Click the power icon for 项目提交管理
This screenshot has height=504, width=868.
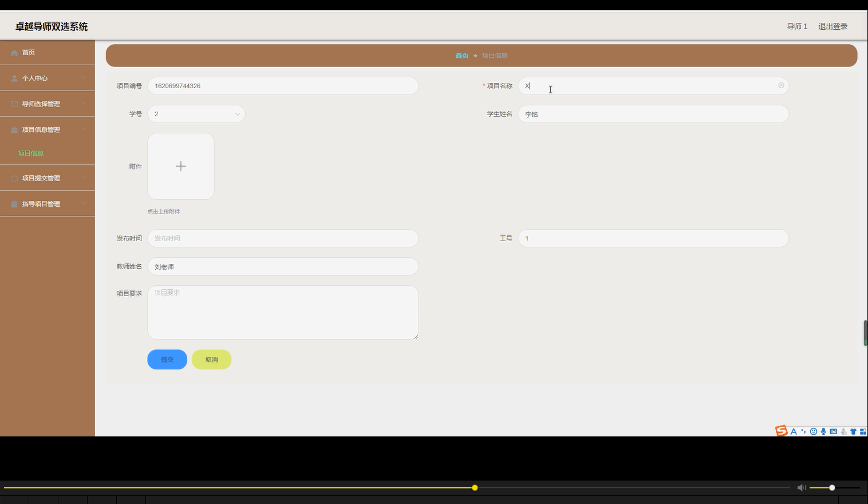coord(14,178)
